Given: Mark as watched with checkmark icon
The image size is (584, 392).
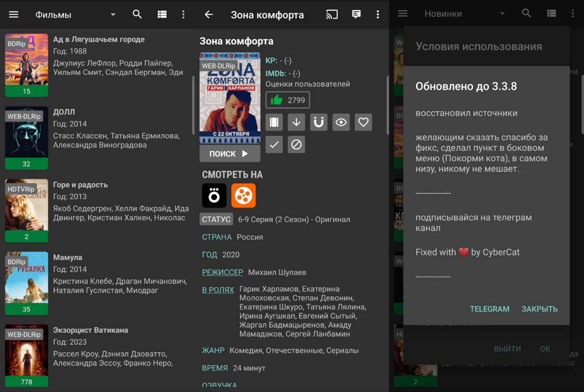Looking at the screenshot, I should 274,144.
